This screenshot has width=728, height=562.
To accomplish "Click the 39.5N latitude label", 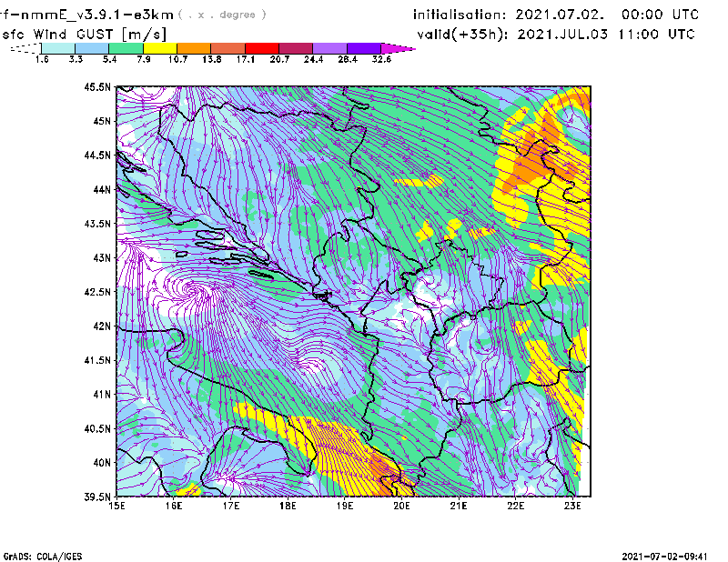I will [x=97, y=497].
